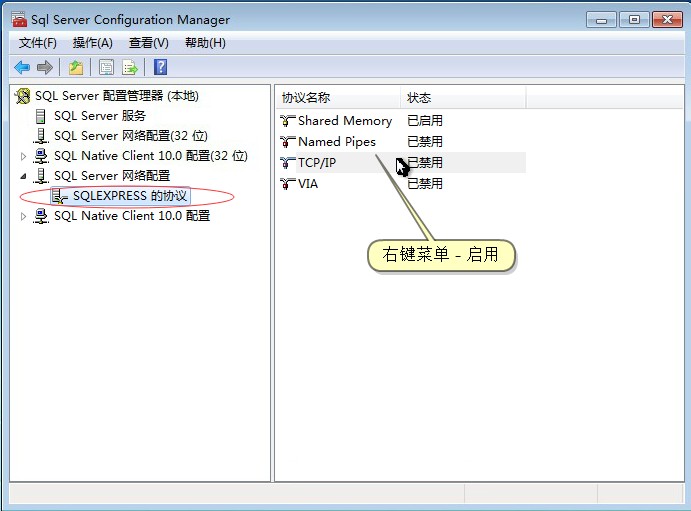Expand the SQL Native Client 10.0 配置 node
Viewport: 691px width, 511px height.
(x=23, y=216)
